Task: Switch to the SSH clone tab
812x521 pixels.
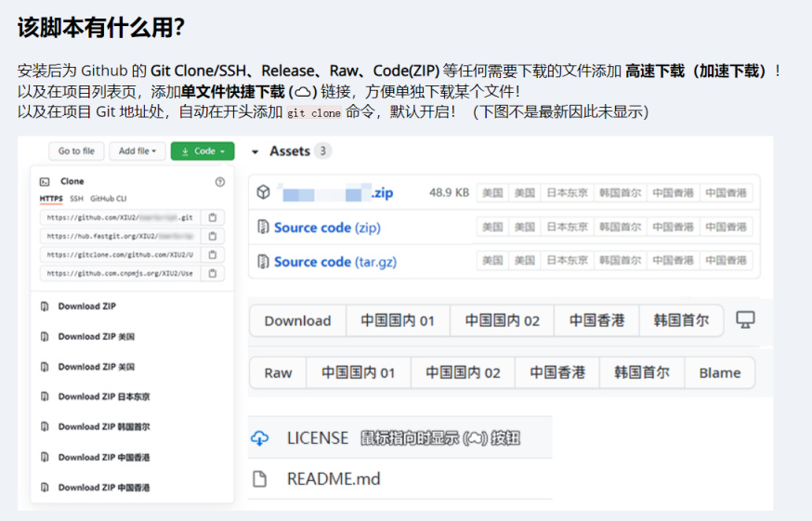Action: click(x=76, y=199)
